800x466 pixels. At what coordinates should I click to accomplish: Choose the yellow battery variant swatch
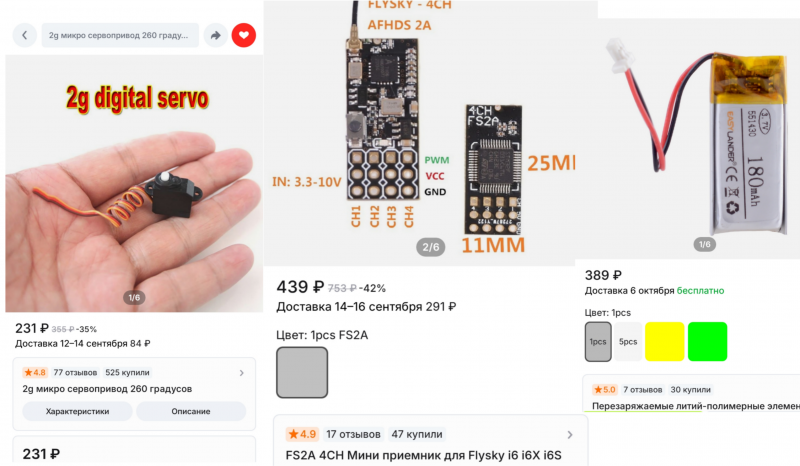tap(665, 341)
